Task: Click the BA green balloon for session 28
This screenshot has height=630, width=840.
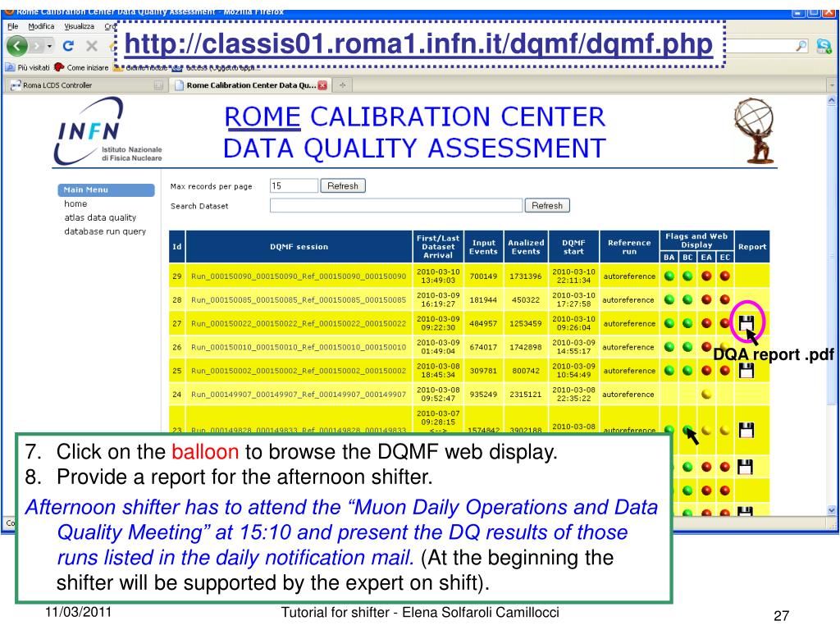Action: click(x=669, y=300)
